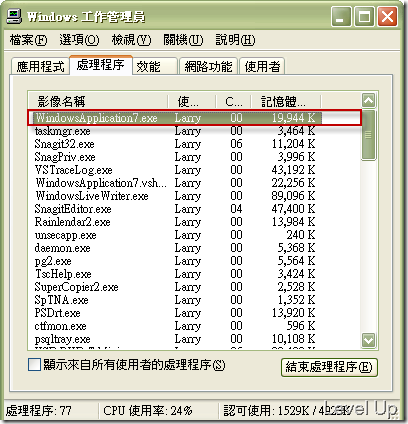The height and width of the screenshot is (424, 408).
Task: Click the scrollbar down arrow
Action: [369, 340]
